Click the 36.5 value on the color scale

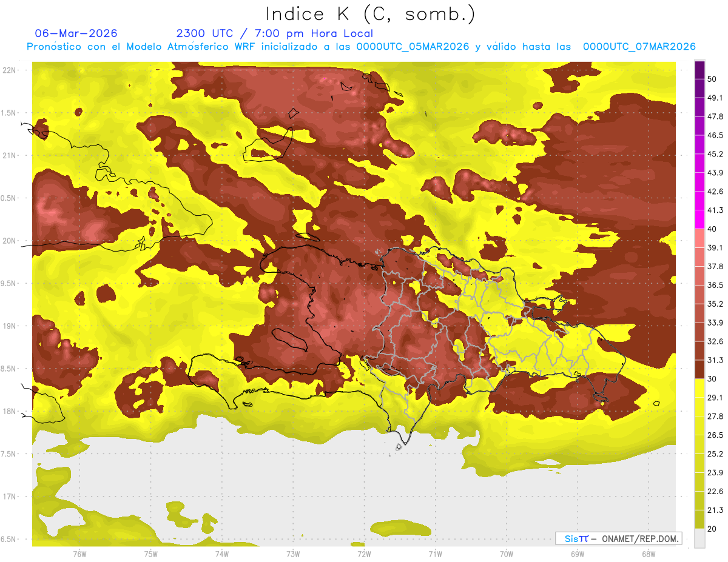pyautogui.click(x=715, y=285)
